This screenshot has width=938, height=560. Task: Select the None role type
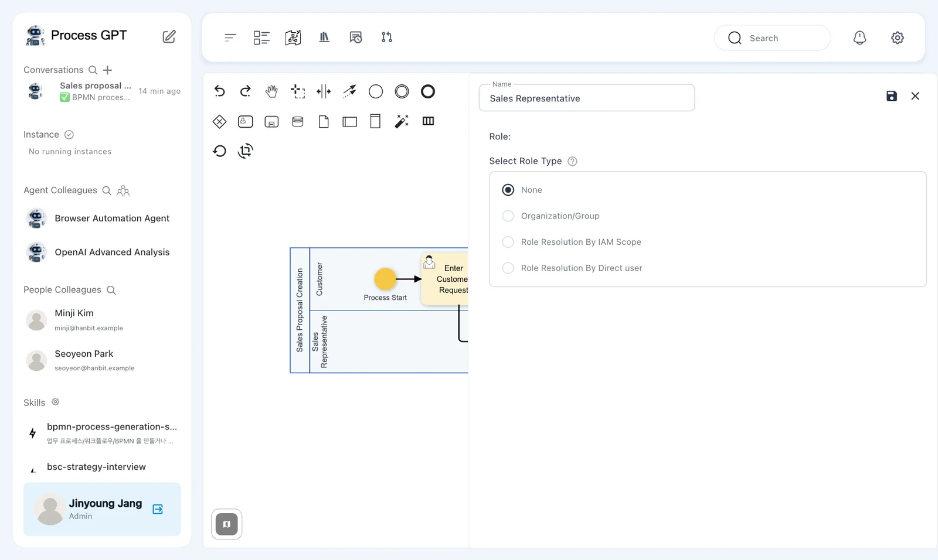click(508, 190)
